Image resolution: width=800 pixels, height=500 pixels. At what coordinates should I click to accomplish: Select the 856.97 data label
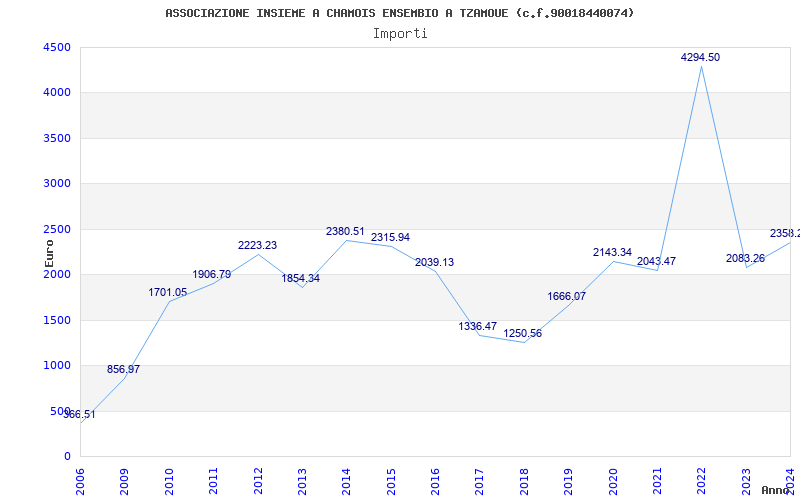point(123,370)
